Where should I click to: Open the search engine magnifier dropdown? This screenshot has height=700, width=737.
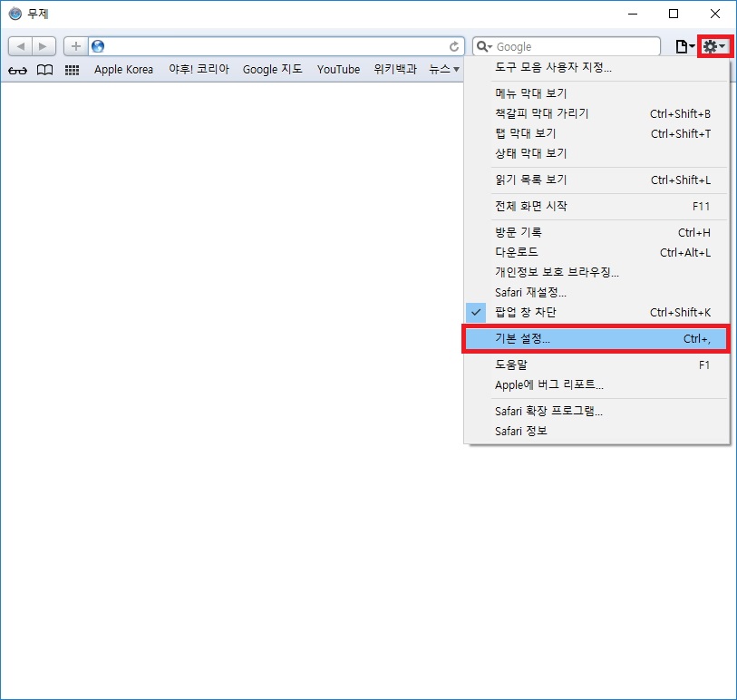(484, 46)
